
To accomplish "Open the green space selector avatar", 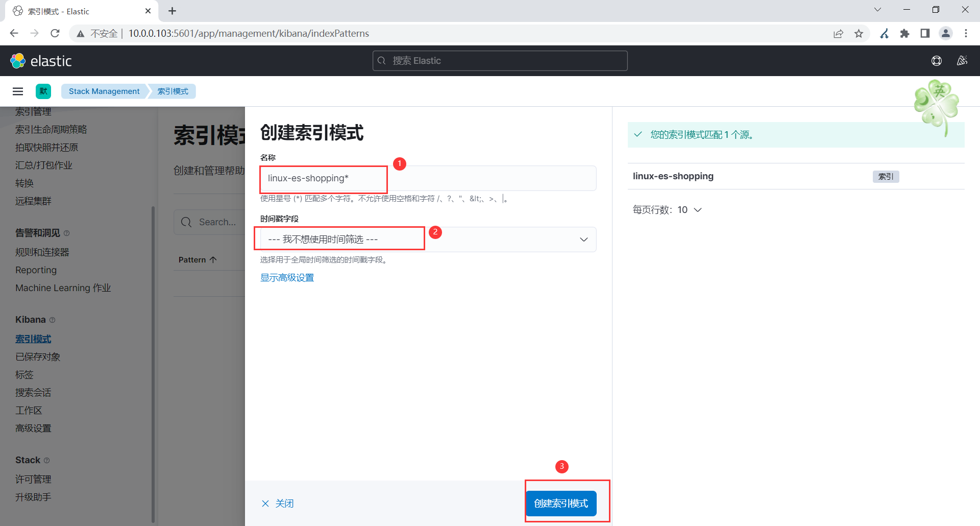I will pos(43,91).
